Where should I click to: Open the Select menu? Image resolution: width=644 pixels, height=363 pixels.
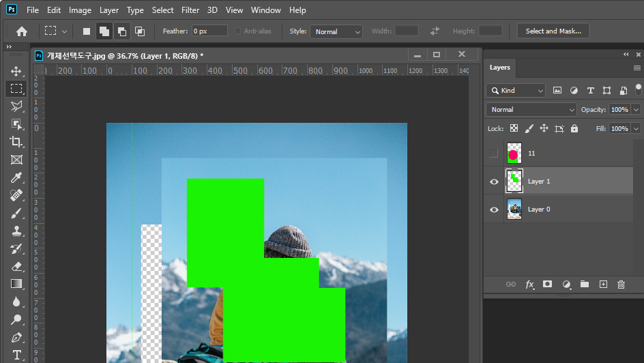click(x=162, y=10)
